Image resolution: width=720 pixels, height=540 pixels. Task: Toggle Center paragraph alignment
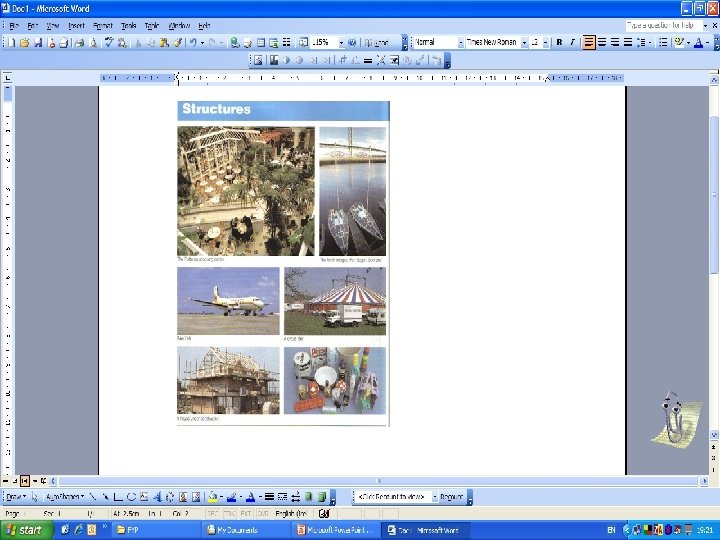[602, 43]
